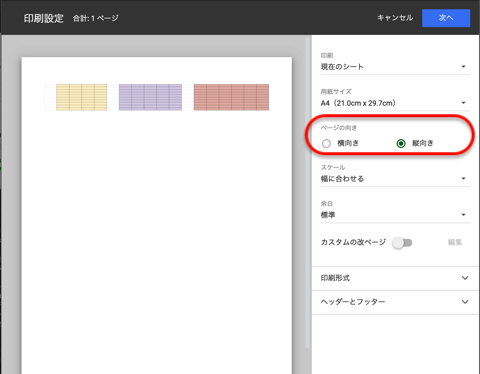The image size is (480, 374).
Task: Open the 余白 dropdown showing 標準
Action: [395, 215]
